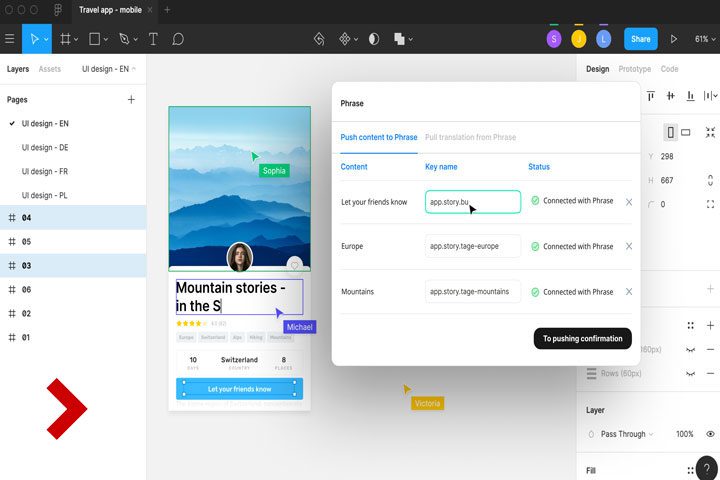
Task: Select the Pen tool
Action: [124, 39]
